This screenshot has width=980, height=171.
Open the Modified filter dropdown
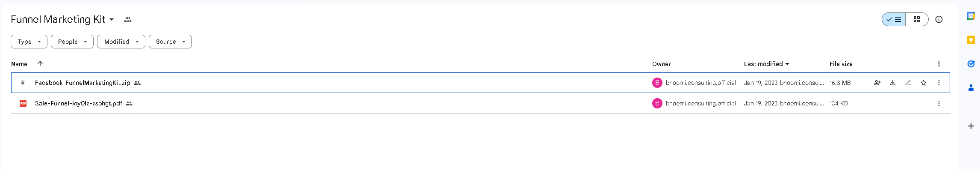(x=121, y=42)
